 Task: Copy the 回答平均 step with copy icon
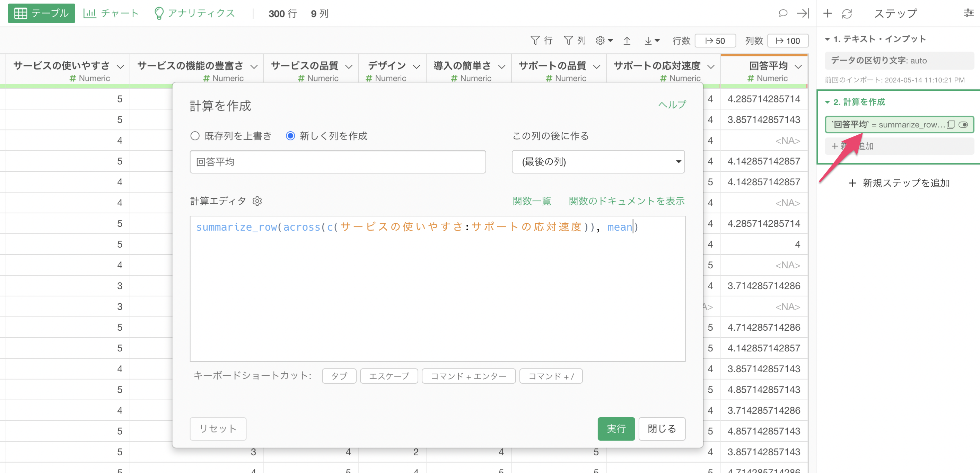point(950,124)
